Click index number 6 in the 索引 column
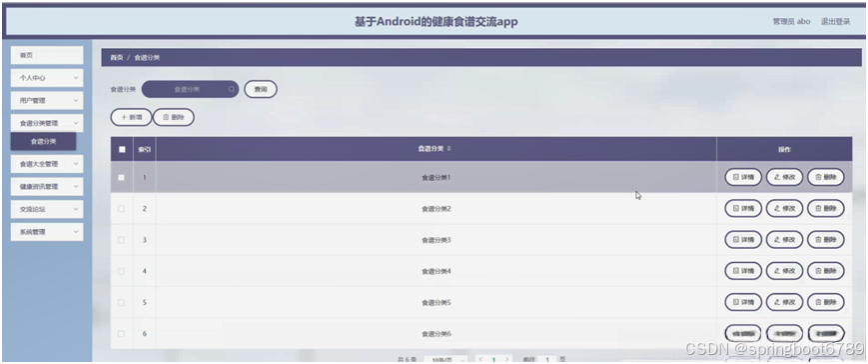This screenshot has height=364, width=868. [x=145, y=334]
